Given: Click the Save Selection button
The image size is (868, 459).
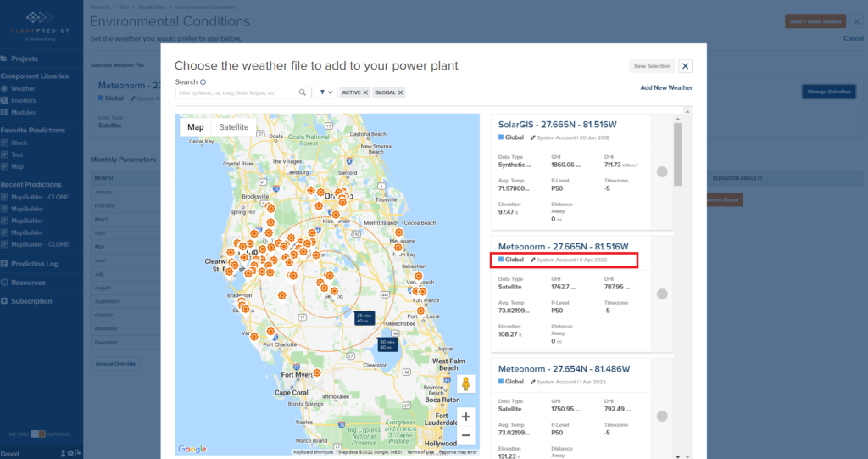Looking at the screenshot, I should coord(652,66).
